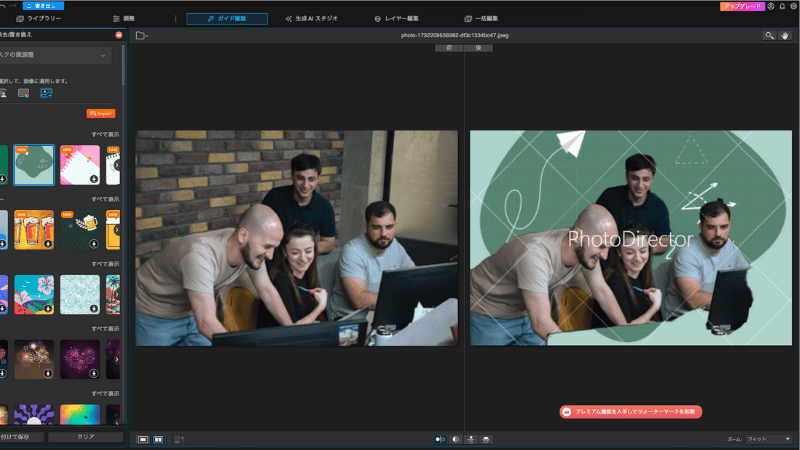The height and width of the screenshot is (450, 800).
Task: Select the ガイド編集 tab
Action: [227, 19]
